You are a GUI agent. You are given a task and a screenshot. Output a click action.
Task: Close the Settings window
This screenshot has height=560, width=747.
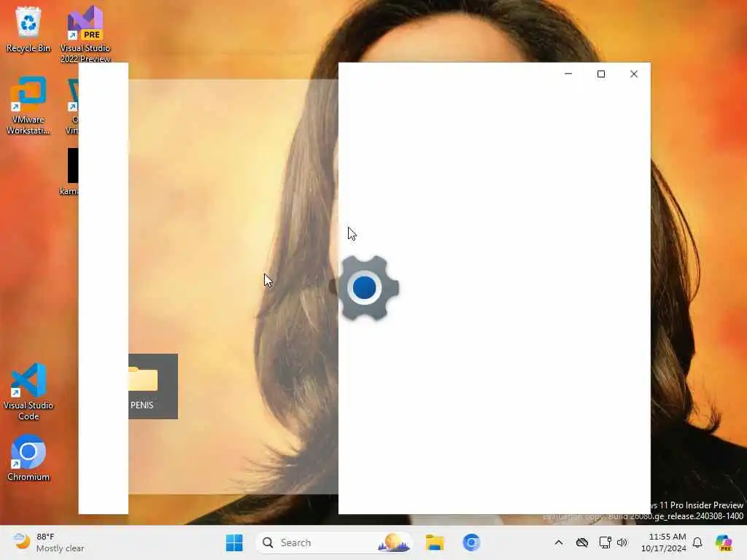click(634, 74)
